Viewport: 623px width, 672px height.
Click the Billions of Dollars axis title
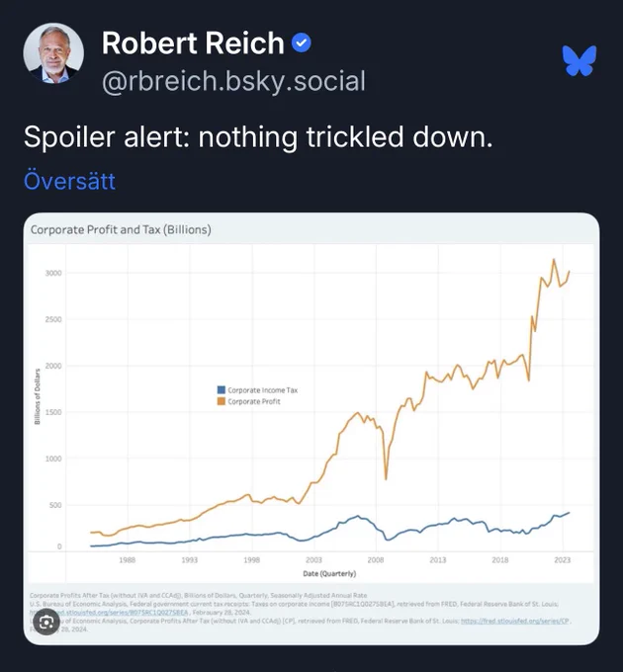38,396
